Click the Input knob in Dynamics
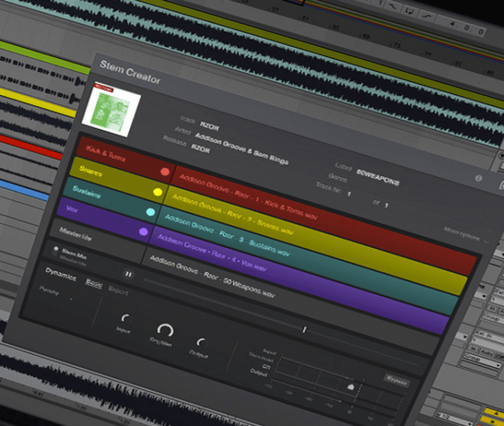The width and height of the screenshot is (504, 426). pyautogui.click(x=126, y=318)
